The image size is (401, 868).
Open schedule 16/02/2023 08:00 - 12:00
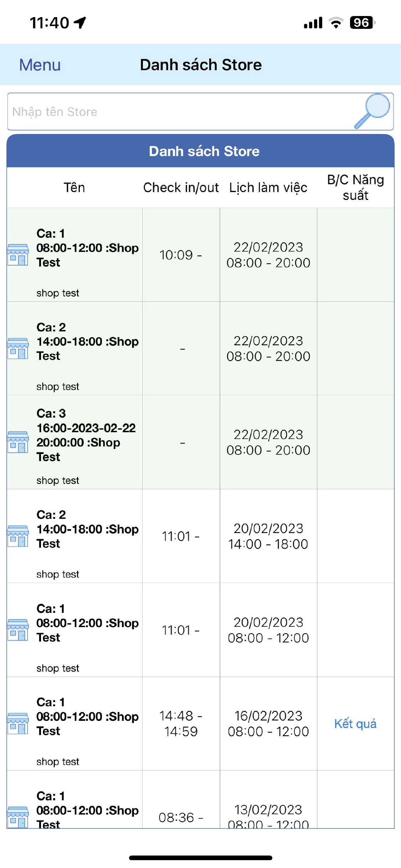pyautogui.click(x=268, y=724)
